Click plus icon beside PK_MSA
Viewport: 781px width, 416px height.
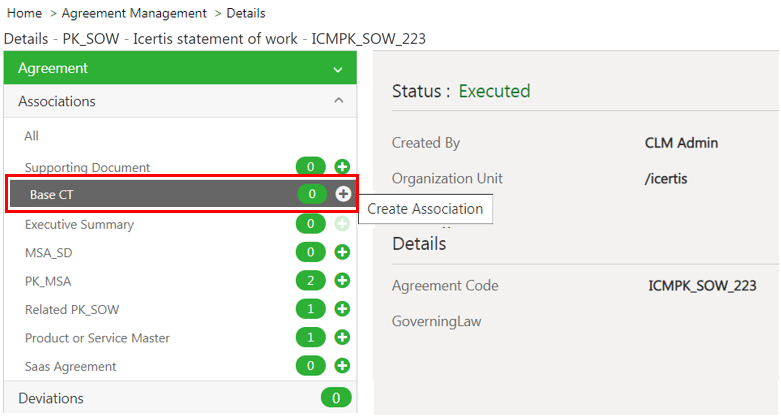tap(342, 281)
